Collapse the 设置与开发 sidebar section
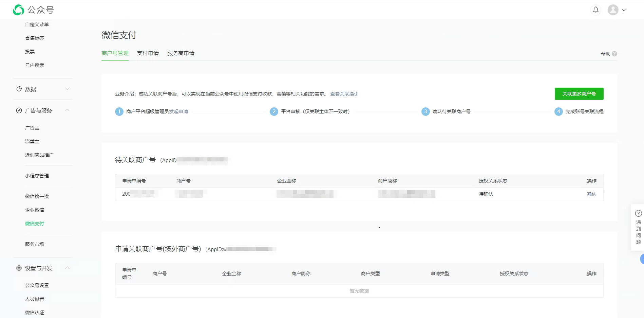This screenshot has width=644, height=318. pos(67,268)
